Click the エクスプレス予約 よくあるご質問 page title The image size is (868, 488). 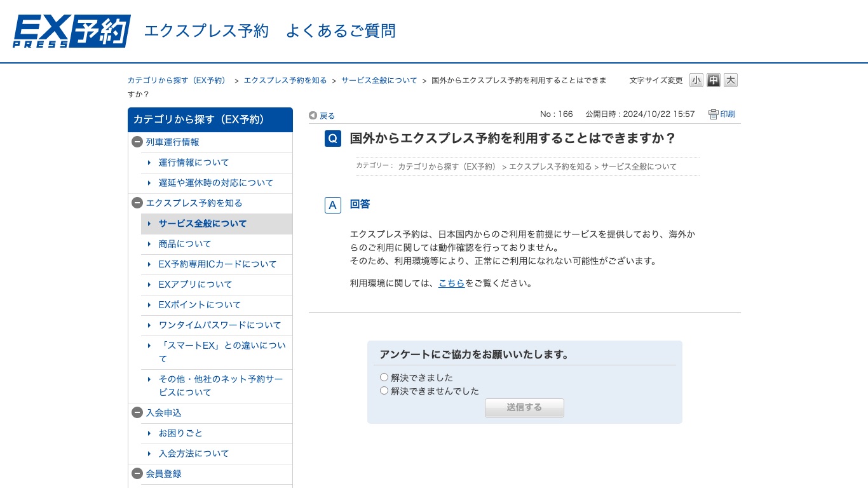coord(270,31)
